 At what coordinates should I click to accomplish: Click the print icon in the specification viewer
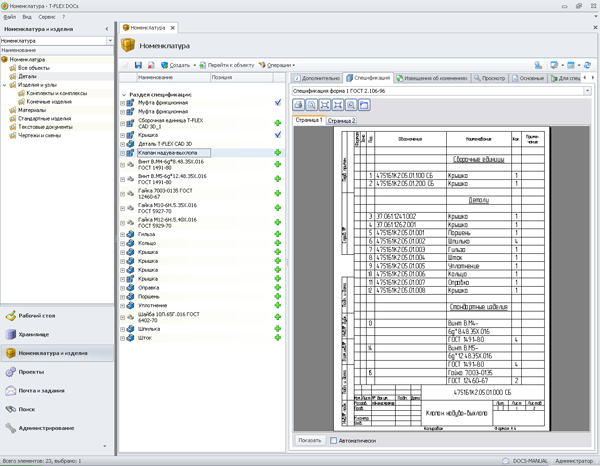[x=299, y=105]
